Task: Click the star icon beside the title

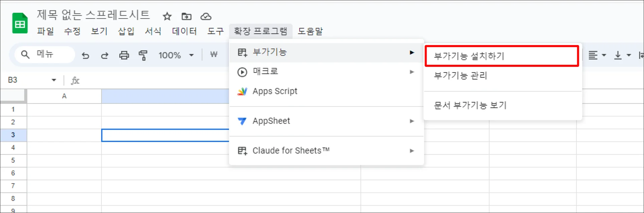Action: pyautogui.click(x=167, y=16)
